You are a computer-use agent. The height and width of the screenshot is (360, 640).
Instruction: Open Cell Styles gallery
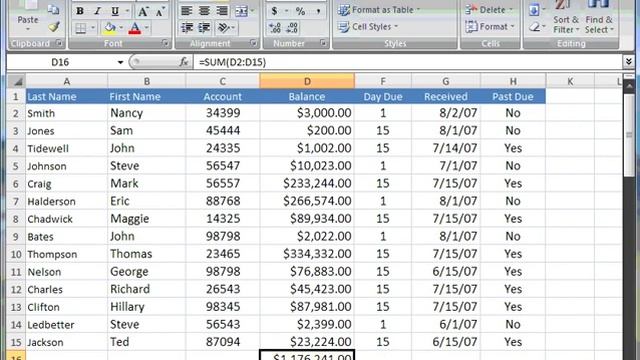pyautogui.click(x=368, y=27)
